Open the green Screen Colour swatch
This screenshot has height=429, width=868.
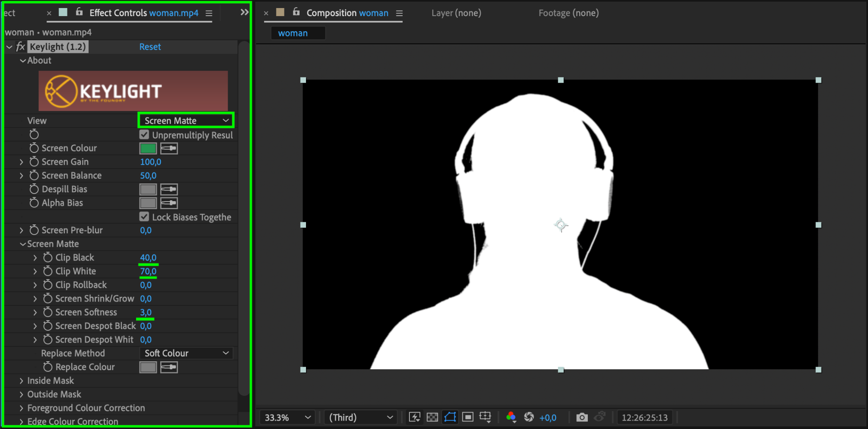click(148, 148)
